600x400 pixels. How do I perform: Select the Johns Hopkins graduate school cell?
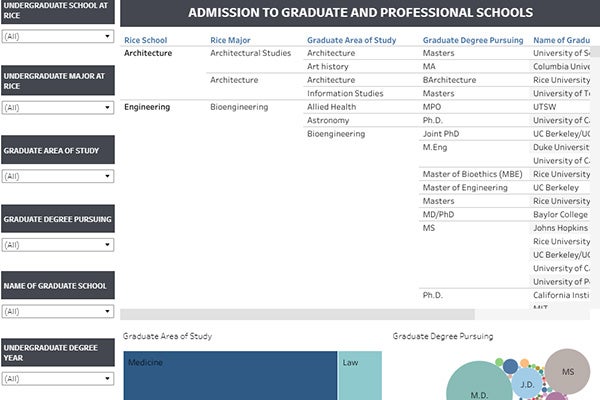pyautogui.click(x=560, y=228)
